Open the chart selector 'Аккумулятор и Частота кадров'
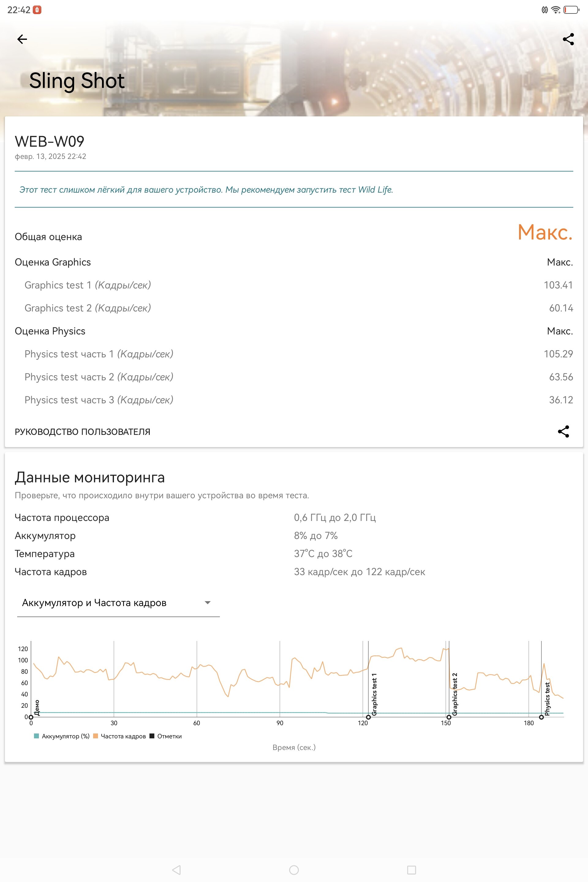 tap(118, 603)
